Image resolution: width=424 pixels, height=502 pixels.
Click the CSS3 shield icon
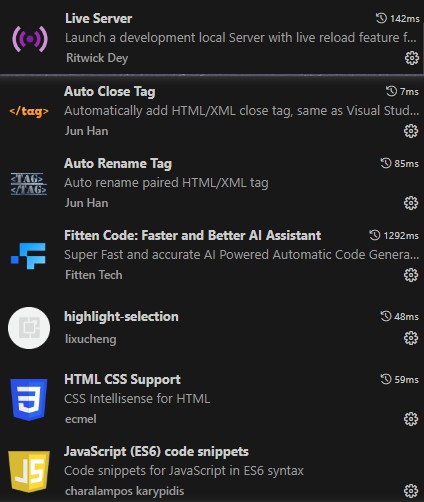pyautogui.click(x=29, y=399)
